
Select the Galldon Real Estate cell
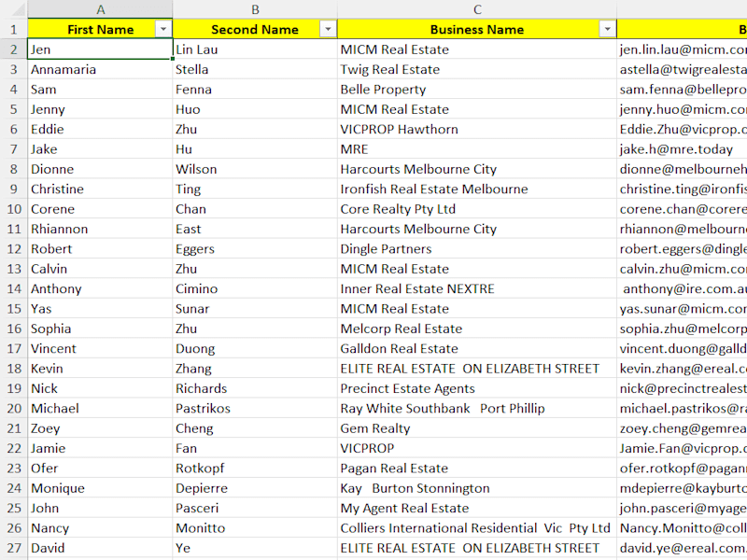(x=477, y=348)
